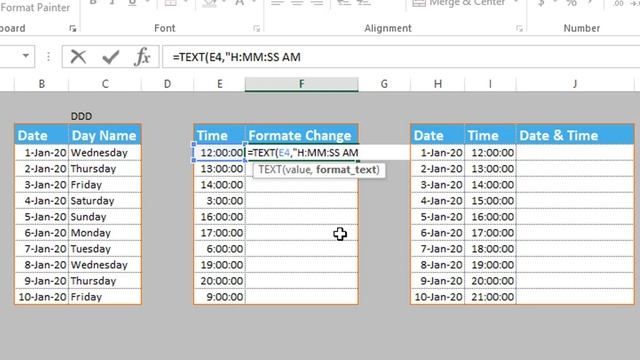Click the Friday cell beside 10-Jan-20
The height and width of the screenshot is (360, 640).
tap(105, 297)
